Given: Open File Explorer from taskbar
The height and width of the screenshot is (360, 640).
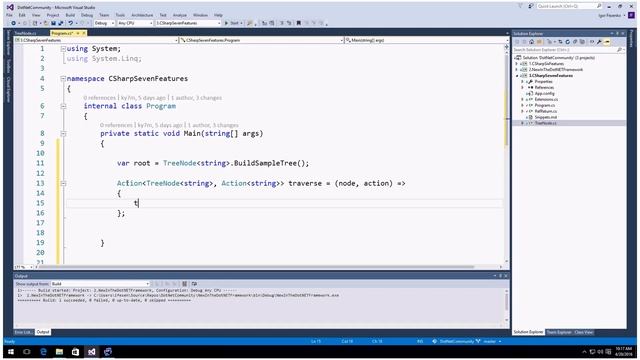Looking at the screenshot, I should point(59,351).
